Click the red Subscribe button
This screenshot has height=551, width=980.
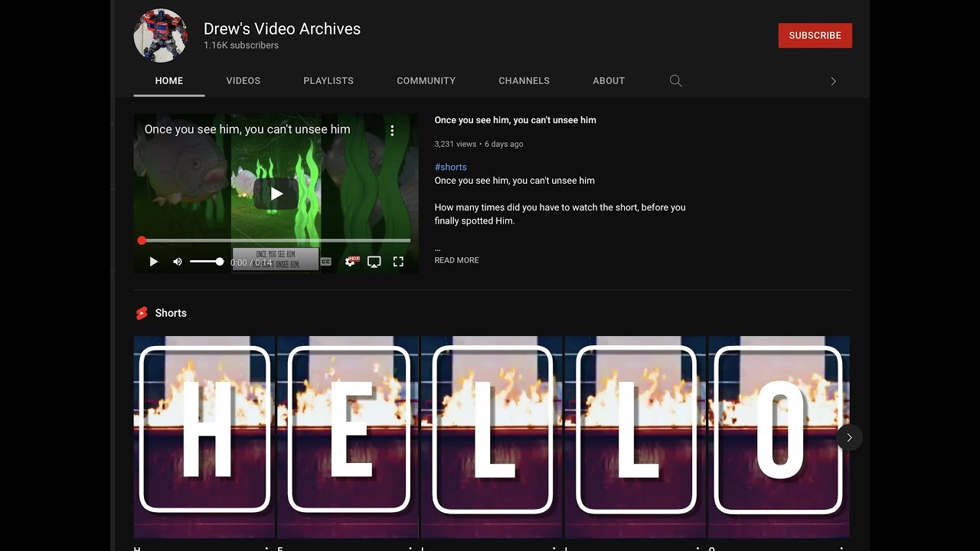click(x=815, y=35)
